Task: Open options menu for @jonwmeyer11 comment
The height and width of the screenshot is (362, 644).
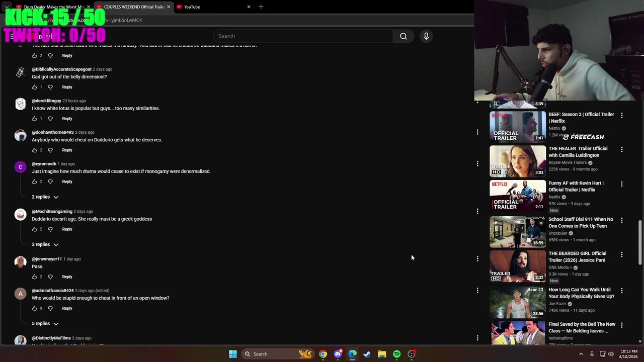Action: coord(477,259)
